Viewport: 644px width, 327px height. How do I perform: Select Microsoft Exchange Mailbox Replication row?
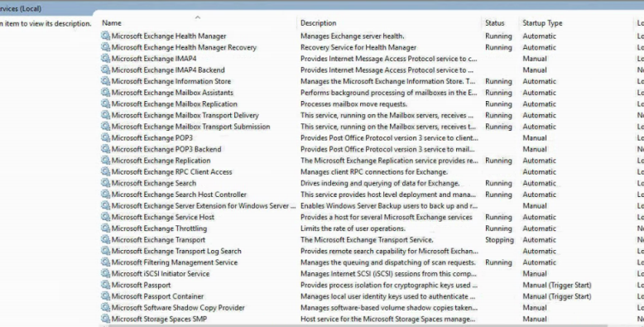[x=175, y=104]
